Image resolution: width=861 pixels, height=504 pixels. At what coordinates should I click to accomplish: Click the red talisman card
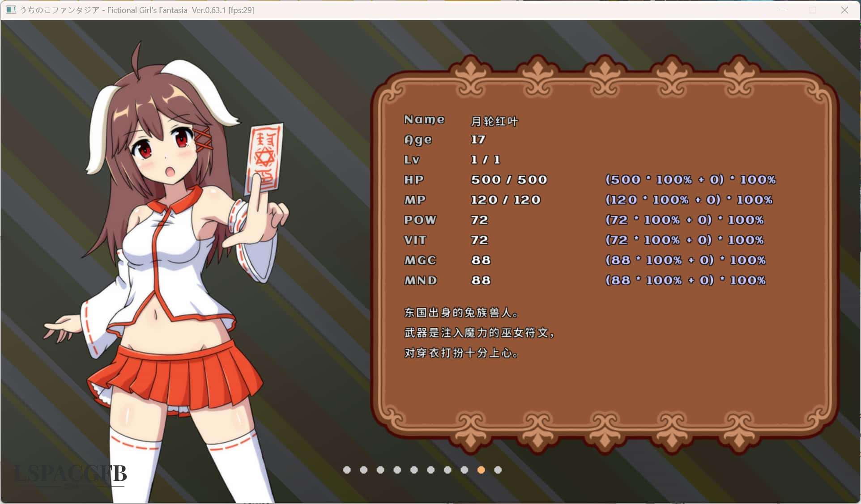265,157
